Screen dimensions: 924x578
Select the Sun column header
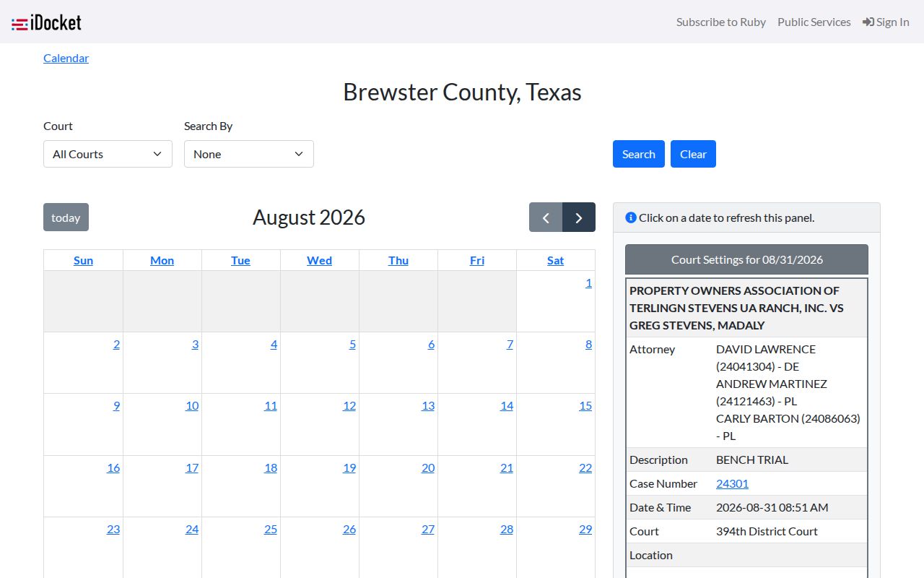tap(83, 260)
